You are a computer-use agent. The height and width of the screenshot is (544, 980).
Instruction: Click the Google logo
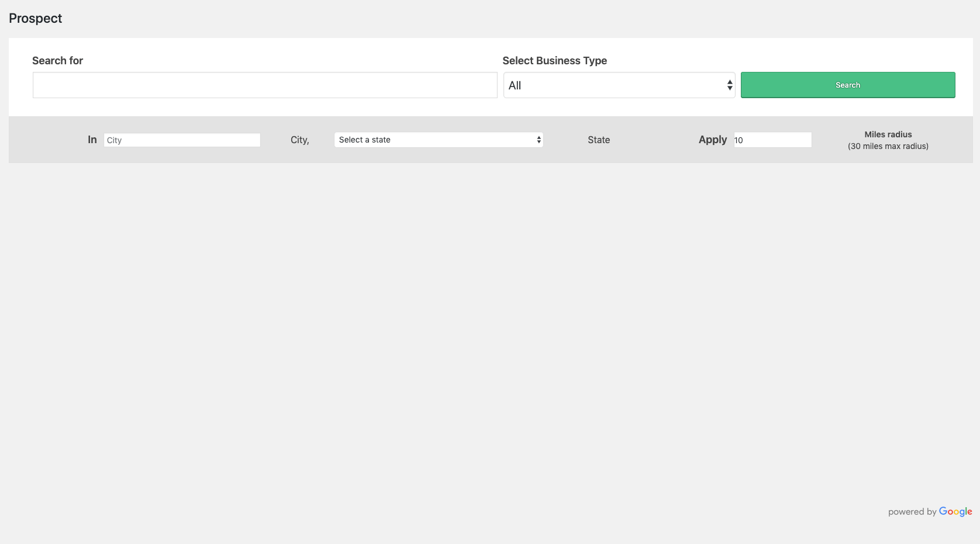[955, 512]
